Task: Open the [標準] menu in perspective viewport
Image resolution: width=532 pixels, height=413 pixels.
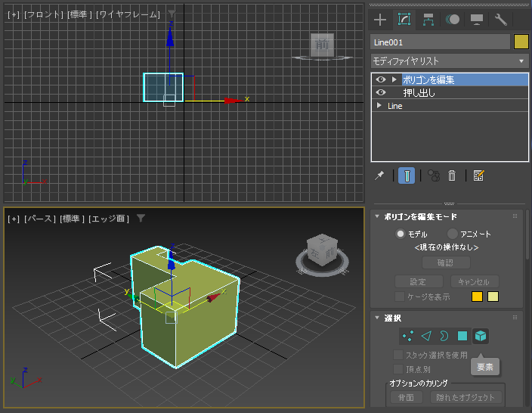Action: coord(72,219)
